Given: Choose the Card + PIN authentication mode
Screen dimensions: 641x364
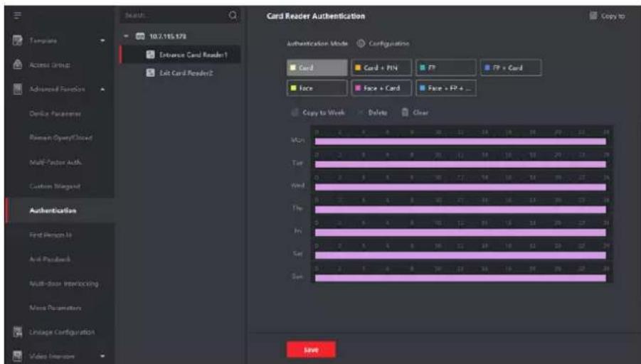Looking at the screenshot, I should [x=381, y=68].
